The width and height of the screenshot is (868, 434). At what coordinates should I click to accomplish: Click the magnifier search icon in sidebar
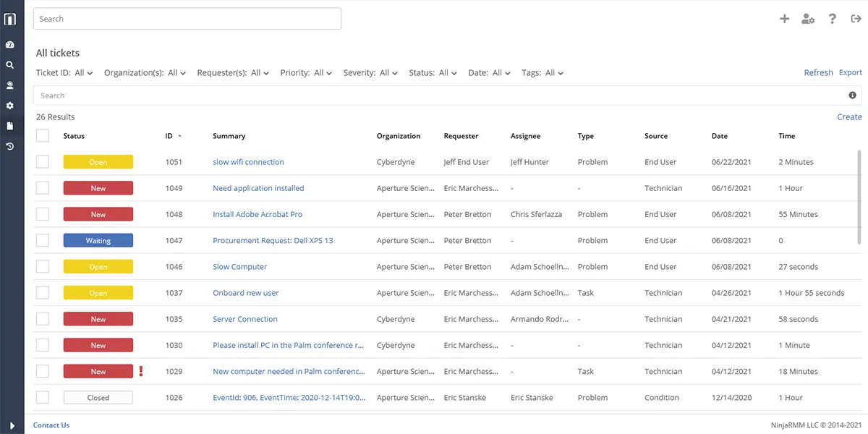point(10,65)
